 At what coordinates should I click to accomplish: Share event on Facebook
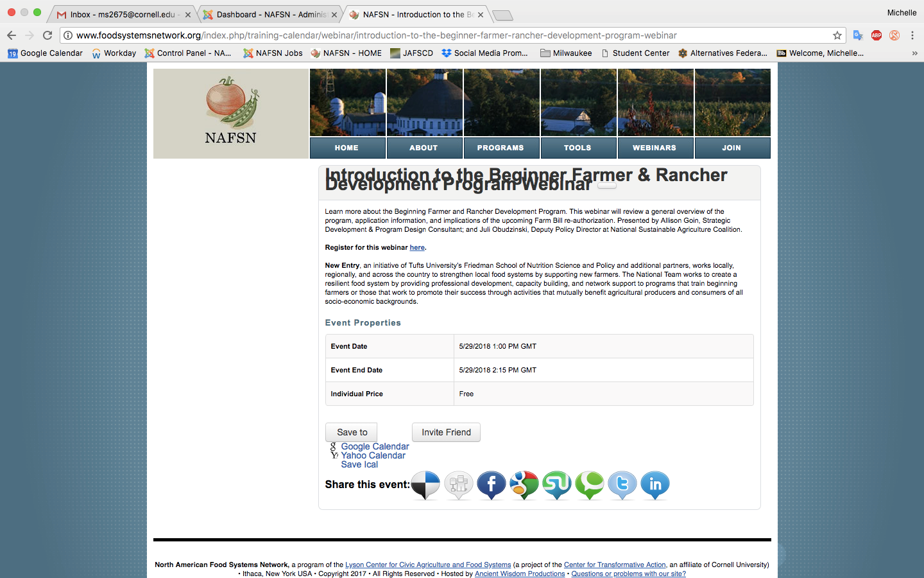[x=491, y=485]
